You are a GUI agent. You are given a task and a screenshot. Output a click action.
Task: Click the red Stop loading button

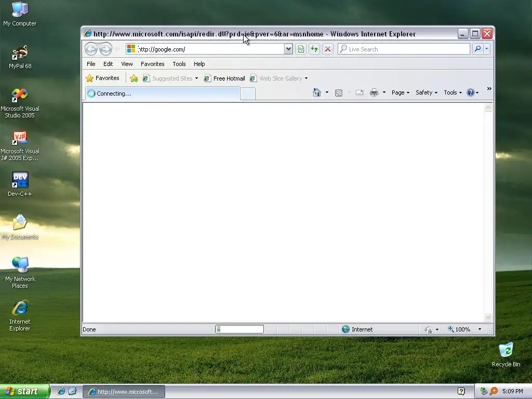point(328,49)
